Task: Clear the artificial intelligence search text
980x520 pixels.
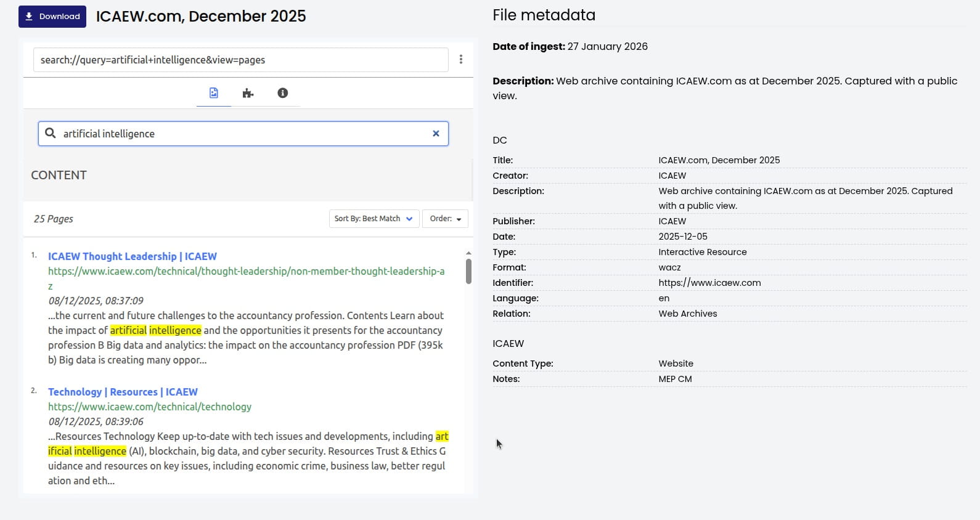Action: tap(436, 133)
